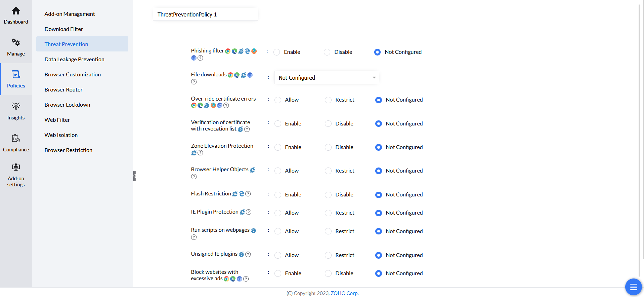The width and height of the screenshot is (644, 297).
Task: Enable the Phishing filter
Action: tap(277, 52)
